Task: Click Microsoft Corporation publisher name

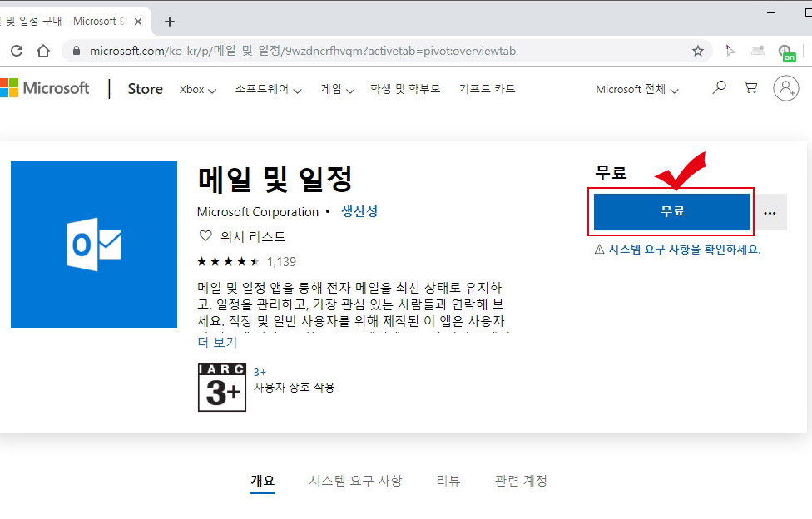Action: [x=257, y=212]
